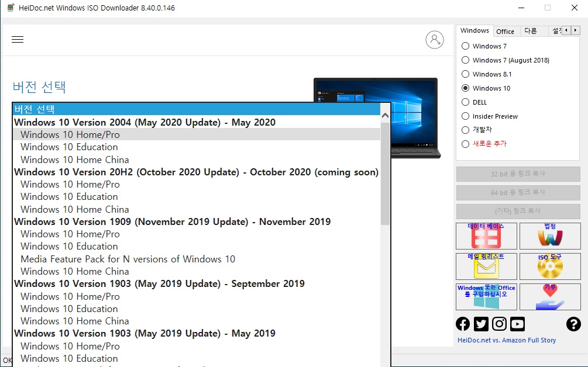Open the 메일 링리스트 mailing list tile
The image size is (588, 367).
486,266
